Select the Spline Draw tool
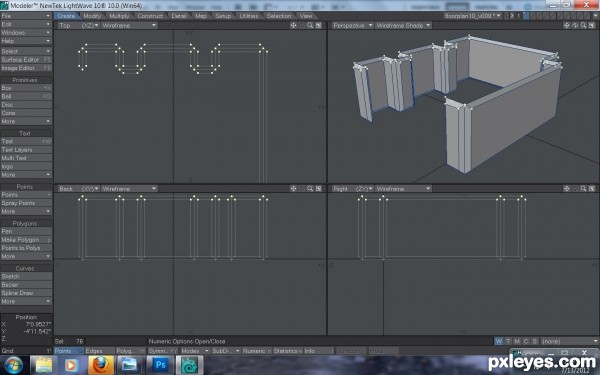Image resolution: width=600 pixels, height=375 pixels. [26, 293]
